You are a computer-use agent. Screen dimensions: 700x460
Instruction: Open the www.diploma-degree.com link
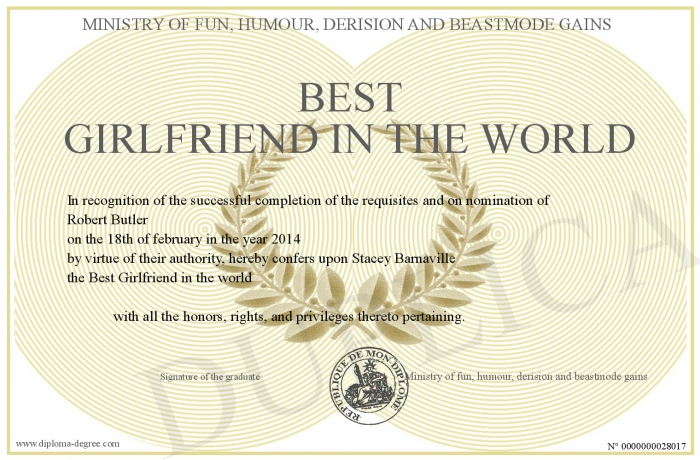[68, 443]
